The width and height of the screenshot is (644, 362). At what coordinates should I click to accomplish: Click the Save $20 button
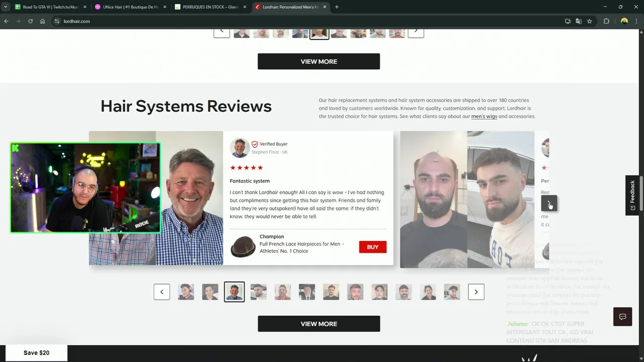(x=36, y=353)
